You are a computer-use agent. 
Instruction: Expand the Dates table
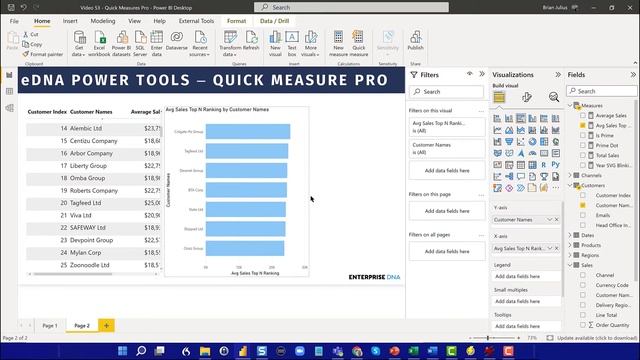570,235
